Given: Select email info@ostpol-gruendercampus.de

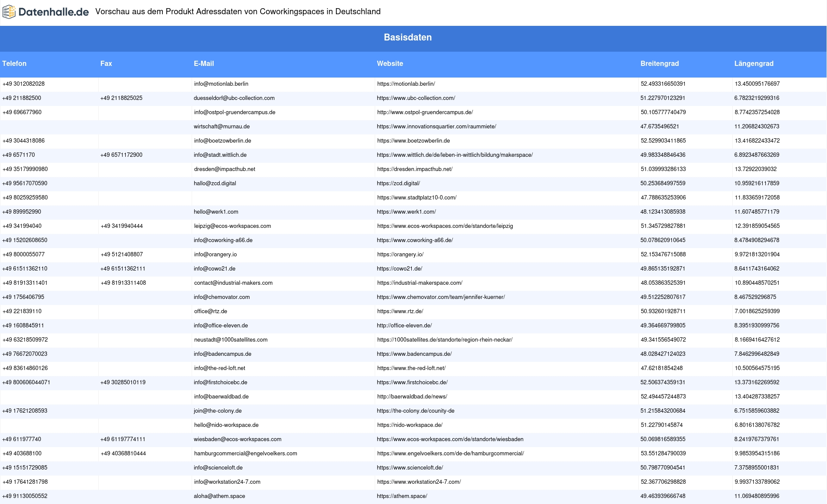Looking at the screenshot, I should 235,112.
